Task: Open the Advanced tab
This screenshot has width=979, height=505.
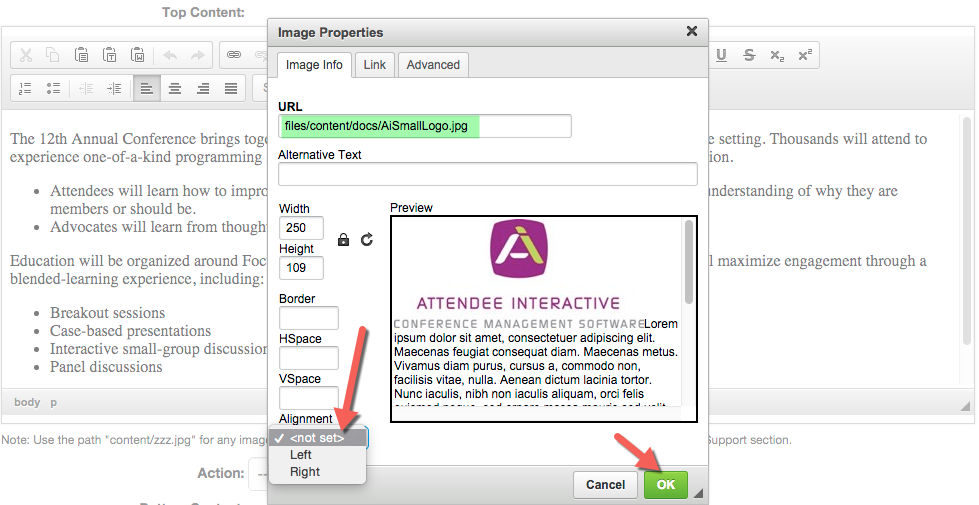Action: (x=433, y=65)
